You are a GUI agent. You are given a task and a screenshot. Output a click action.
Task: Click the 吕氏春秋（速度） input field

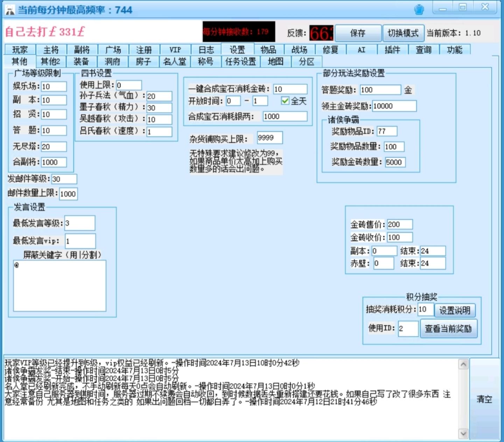pyautogui.click(x=159, y=132)
